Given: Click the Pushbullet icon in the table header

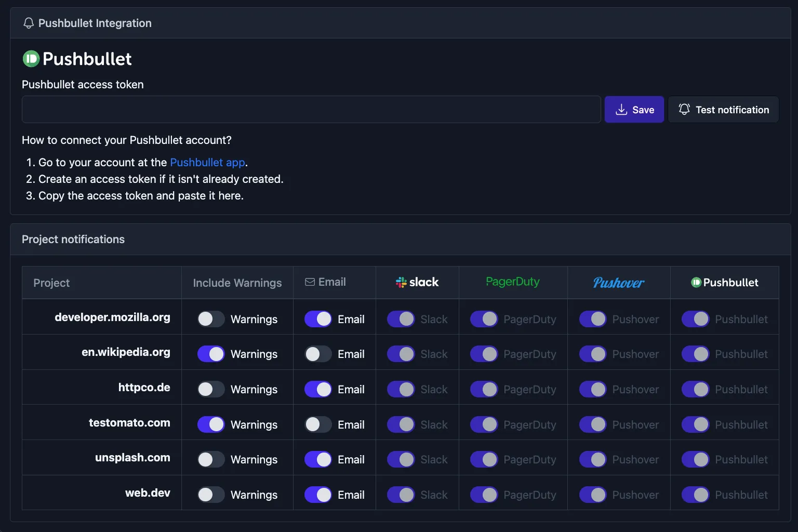Looking at the screenshot, I should 697,283.
